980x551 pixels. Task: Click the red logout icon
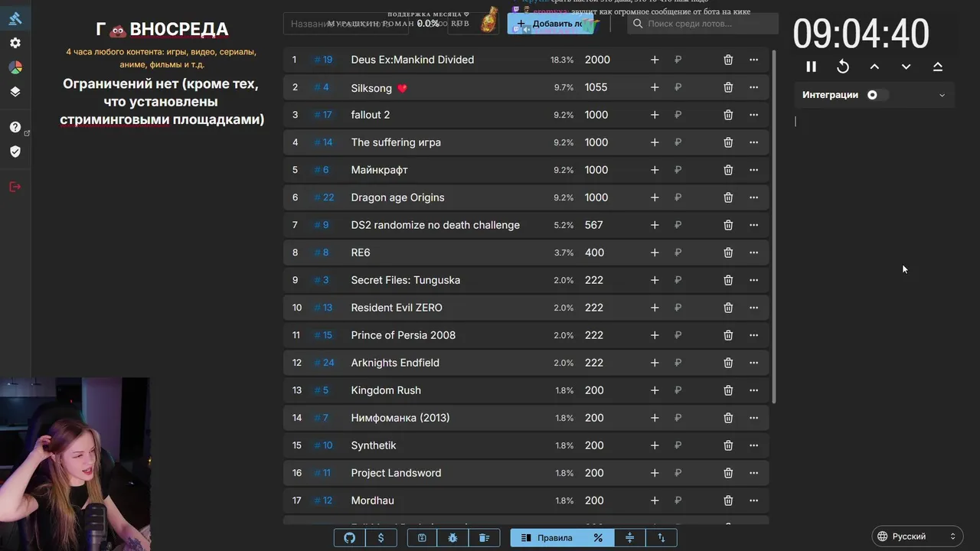[x=15, y=187]
